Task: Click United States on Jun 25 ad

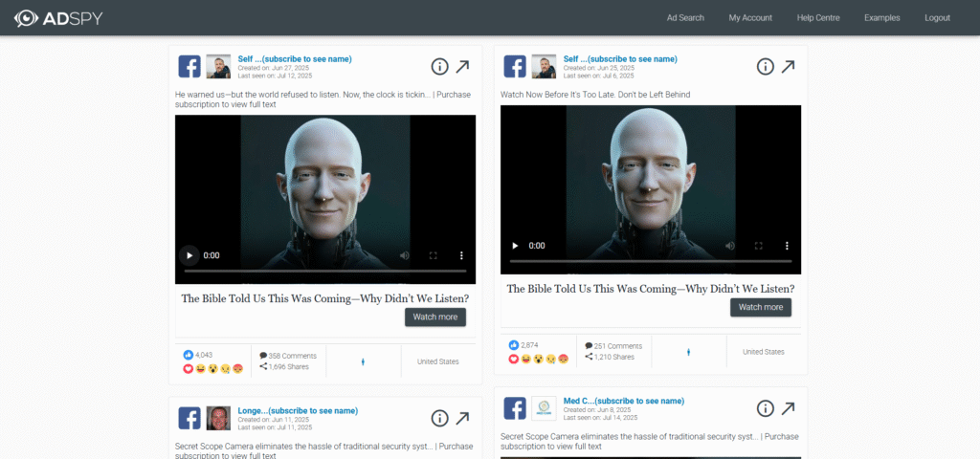Action: point(764,352)
